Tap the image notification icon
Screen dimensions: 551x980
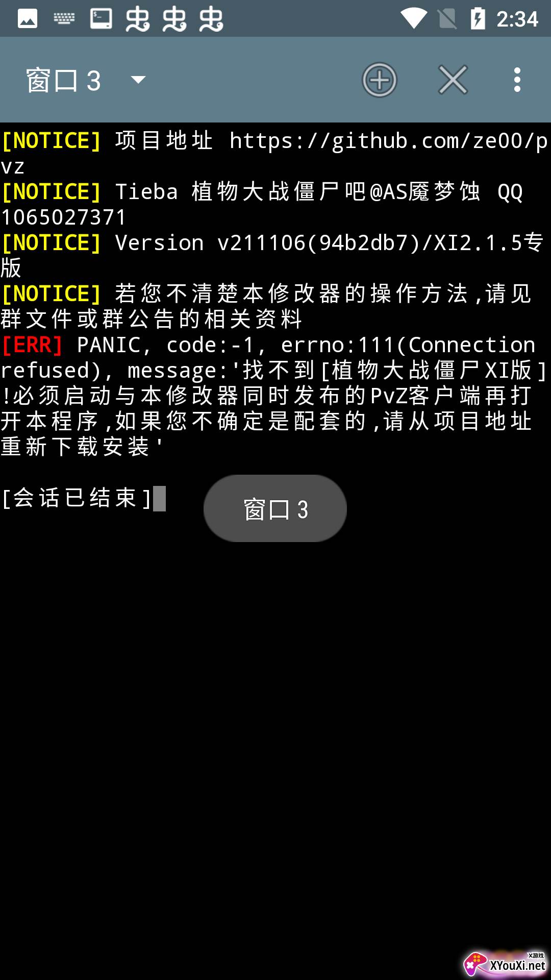(28, 19)
